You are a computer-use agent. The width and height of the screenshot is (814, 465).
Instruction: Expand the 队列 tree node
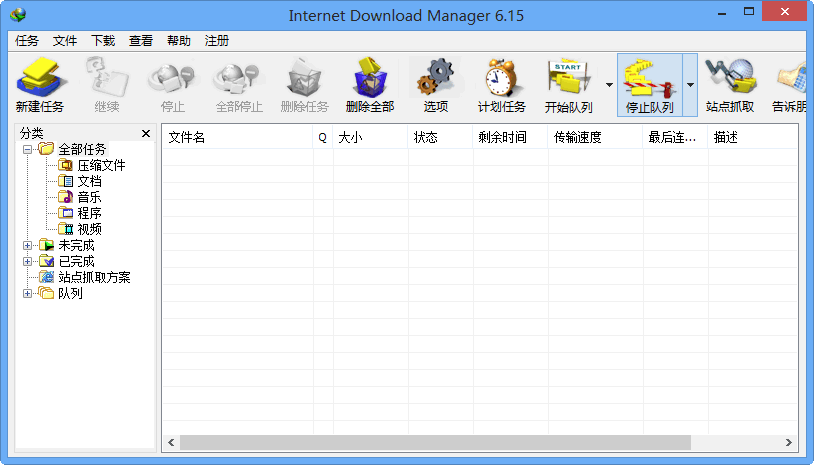pos(28,294)
